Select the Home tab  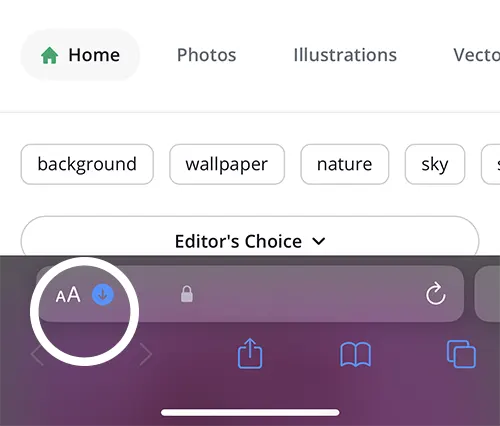tap(80, 55)
